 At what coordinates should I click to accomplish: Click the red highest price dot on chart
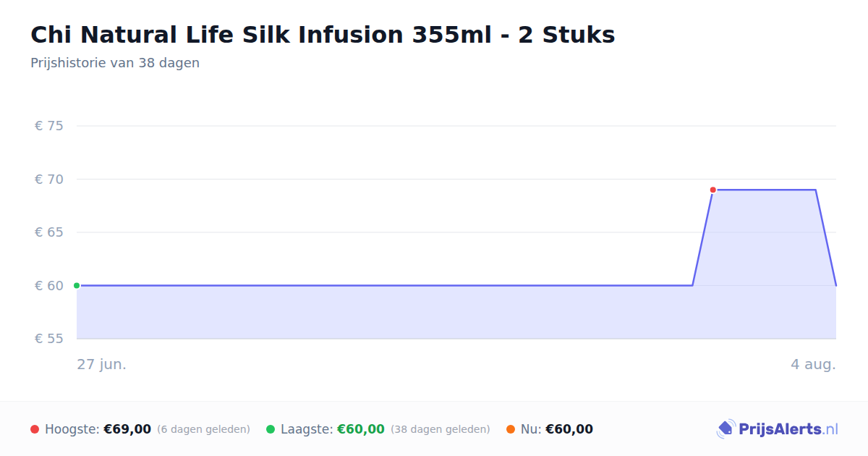point(712,190)
